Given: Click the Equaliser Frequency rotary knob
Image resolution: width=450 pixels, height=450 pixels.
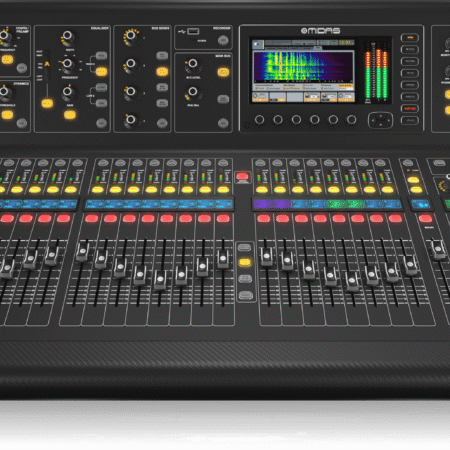Looking at the screenshot, I should [68, 63].
